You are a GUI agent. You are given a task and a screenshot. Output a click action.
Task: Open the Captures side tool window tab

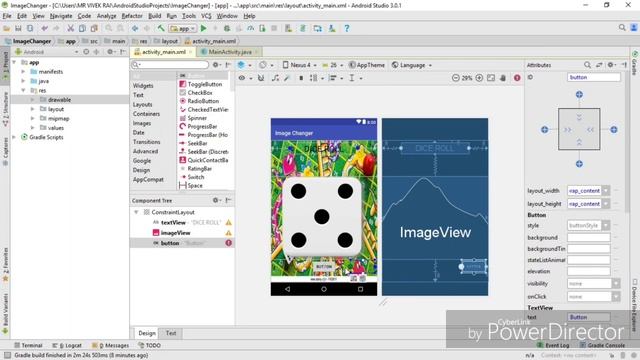(5, 152)
